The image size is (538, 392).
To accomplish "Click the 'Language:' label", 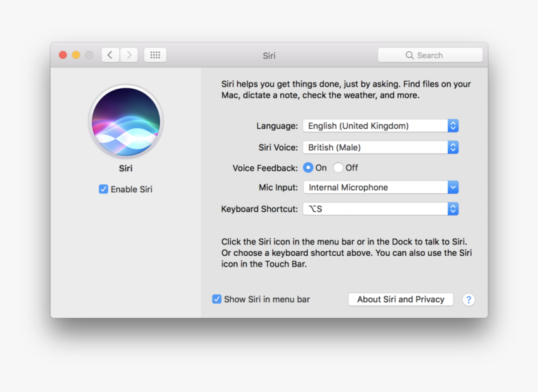I will pyautogui.click(x=277, y=126).
